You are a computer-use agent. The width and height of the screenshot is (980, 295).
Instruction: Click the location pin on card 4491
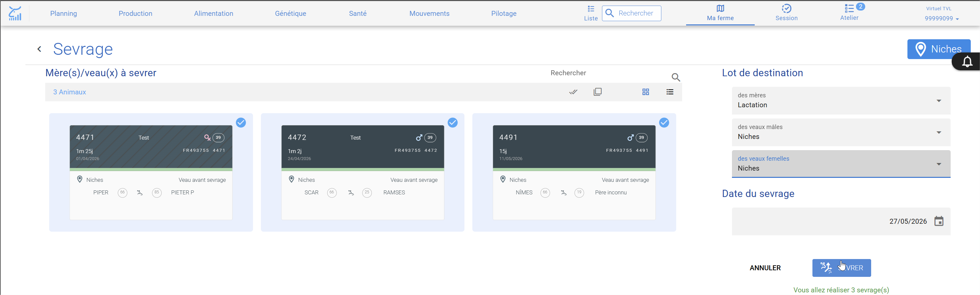[x=503, y=179]
